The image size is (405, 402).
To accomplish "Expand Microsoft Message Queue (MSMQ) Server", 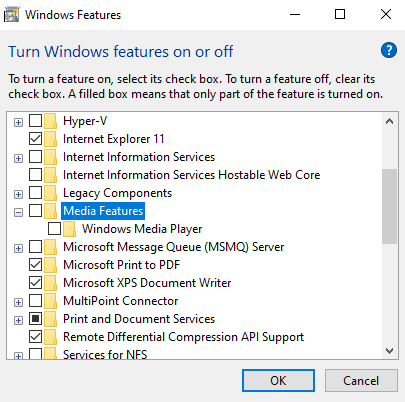I will 19,248.
